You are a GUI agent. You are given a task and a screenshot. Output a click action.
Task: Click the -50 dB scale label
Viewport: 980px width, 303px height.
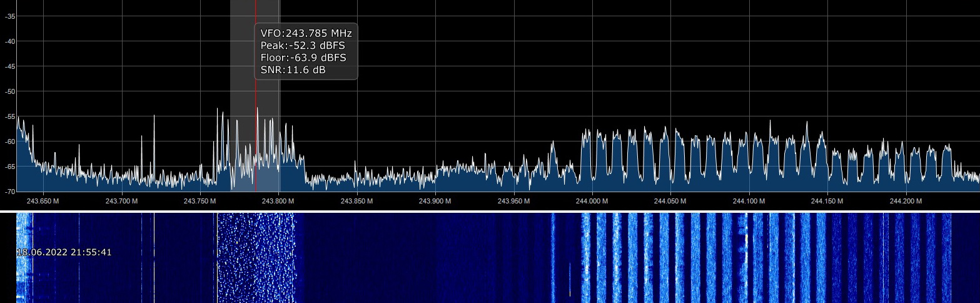(x=10, y=91)
